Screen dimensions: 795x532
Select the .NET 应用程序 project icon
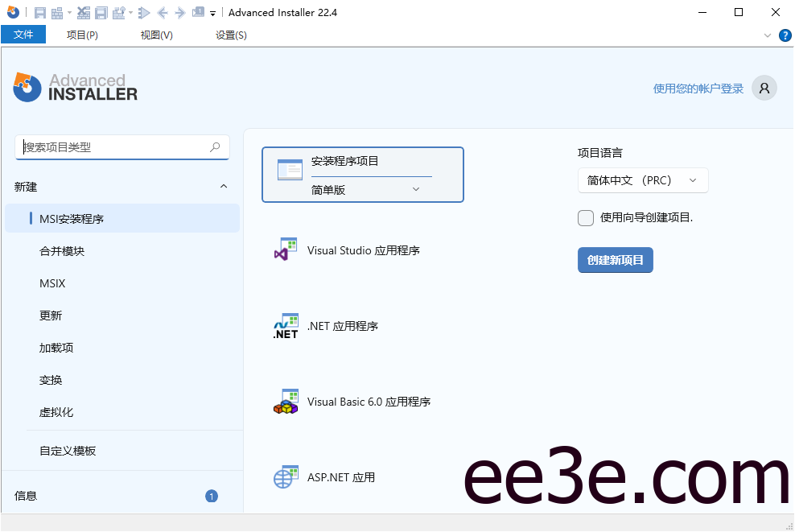tap(285, 325)
